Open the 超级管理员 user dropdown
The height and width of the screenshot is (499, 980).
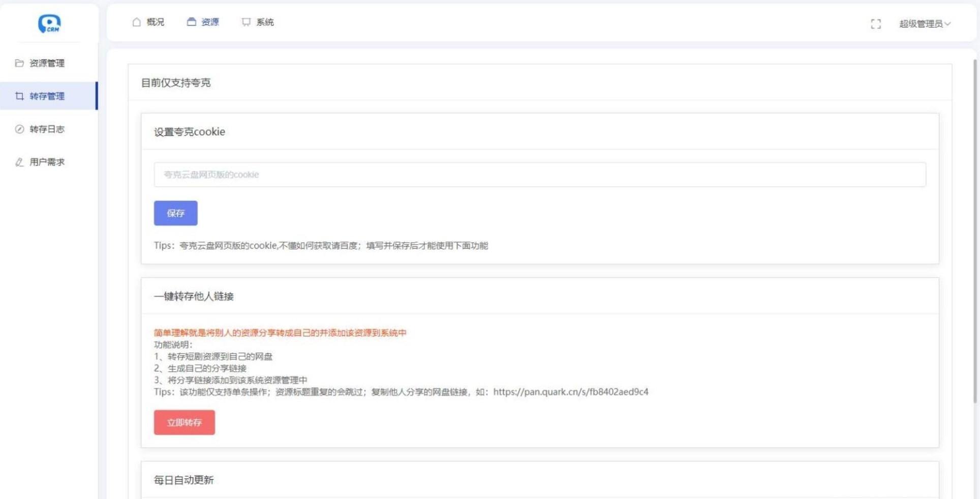(925, 24)
